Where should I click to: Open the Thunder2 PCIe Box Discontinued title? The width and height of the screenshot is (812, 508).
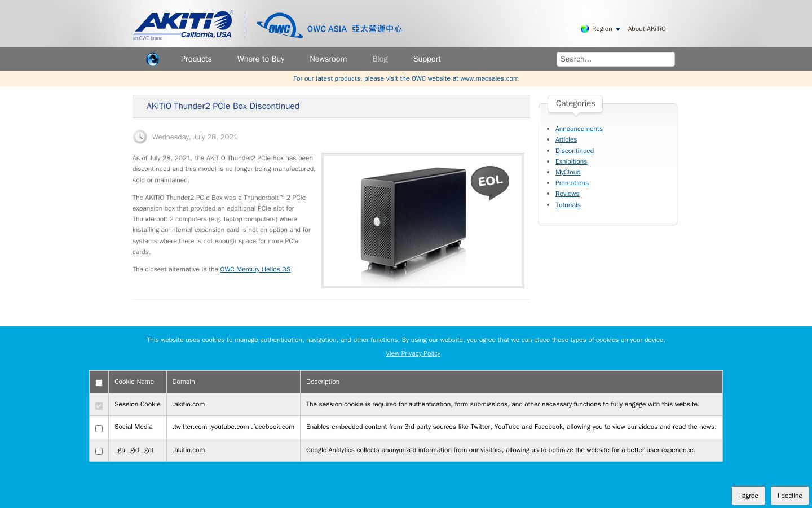pos(223,106)
